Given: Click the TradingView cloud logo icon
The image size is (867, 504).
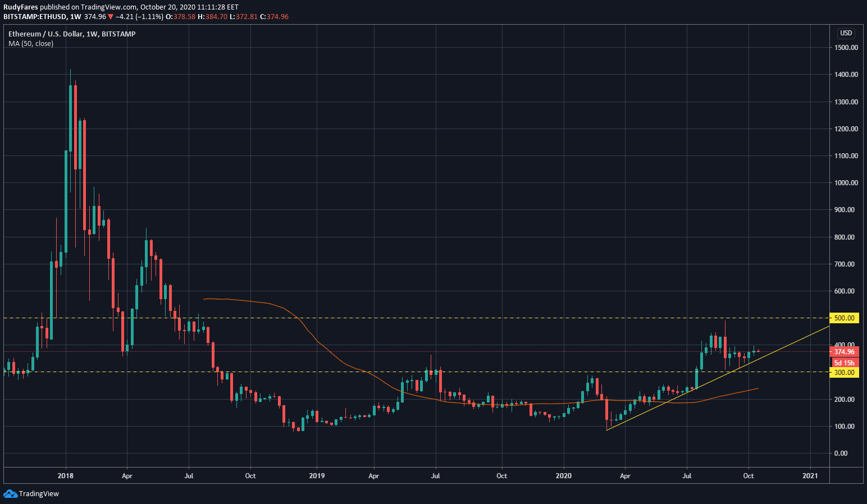Looking at the screenshot, I should coord(10,494).
